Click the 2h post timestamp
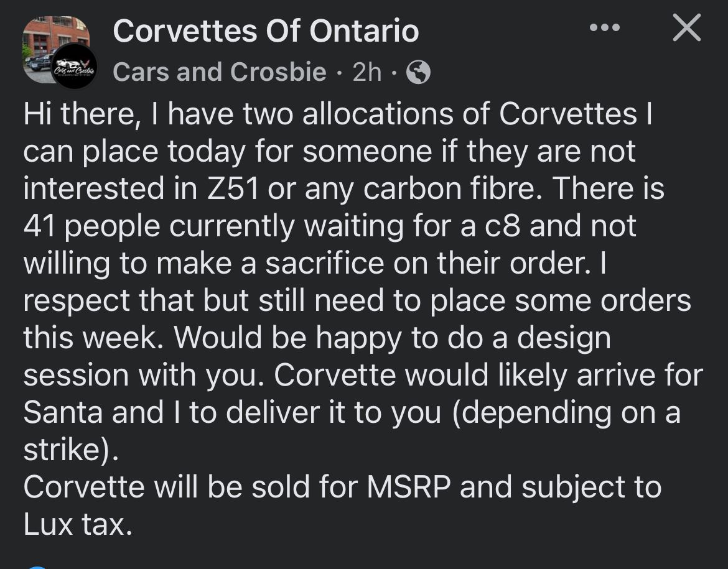728x569 pixels. [x=366, y=73]
